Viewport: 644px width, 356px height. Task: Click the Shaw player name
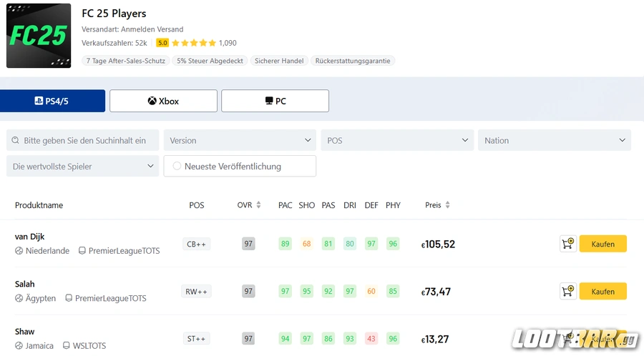click(24, 332)
